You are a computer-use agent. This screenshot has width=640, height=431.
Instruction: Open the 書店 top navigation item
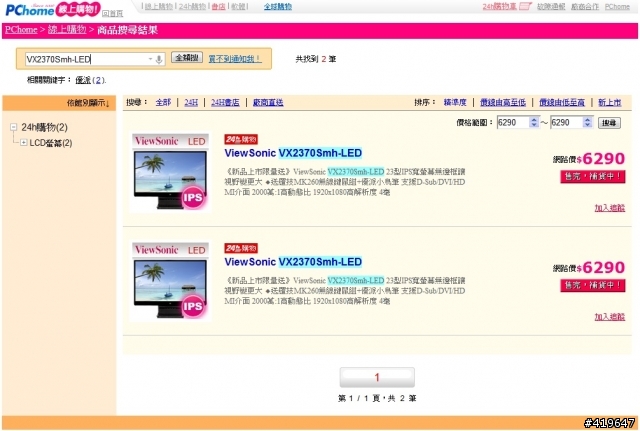point(218,7)
